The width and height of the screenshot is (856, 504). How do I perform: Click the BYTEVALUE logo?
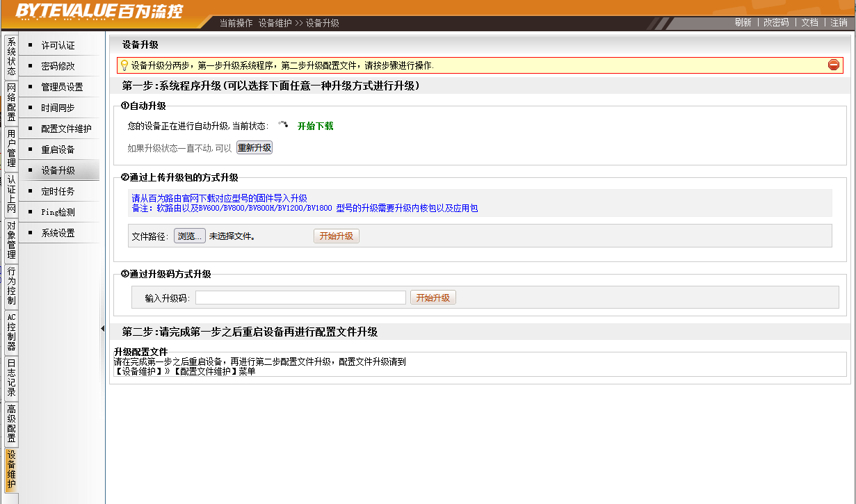pos(99,11)
